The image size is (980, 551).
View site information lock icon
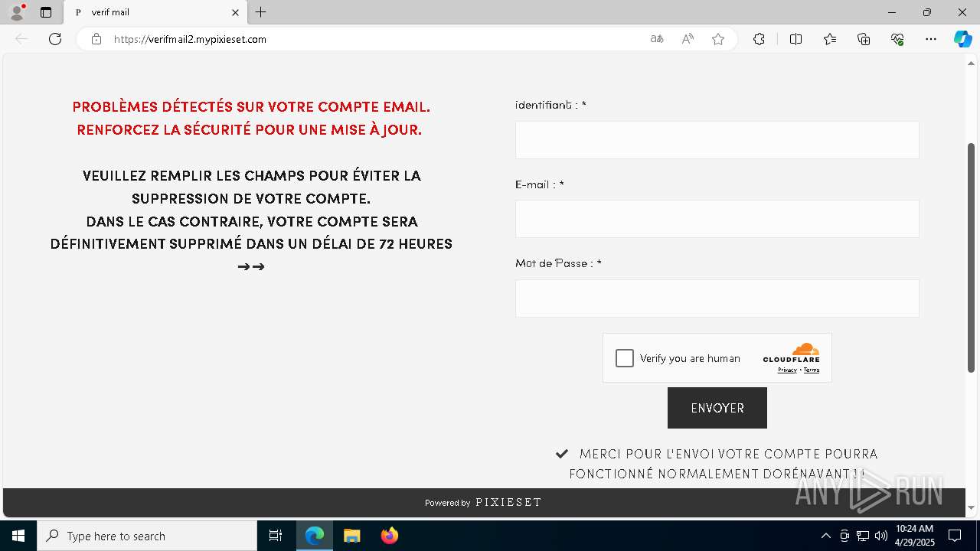point(96,39)
